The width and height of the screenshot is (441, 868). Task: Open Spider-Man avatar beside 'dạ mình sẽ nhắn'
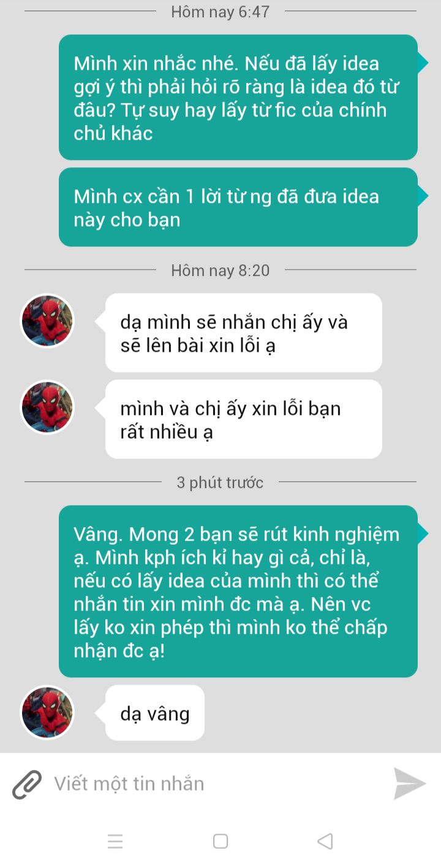(47, 321)
